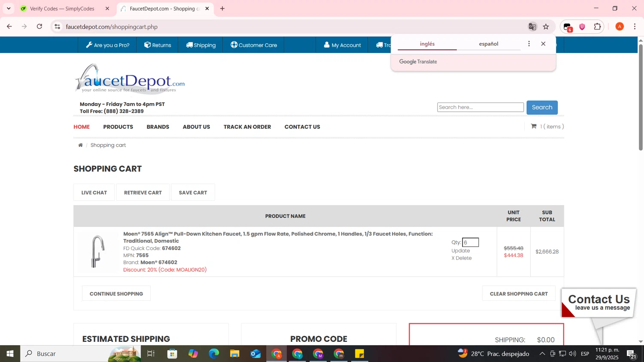Click CONTINUE SHOPPING button
Screen dimensions: 644x362
click(116, 294)
